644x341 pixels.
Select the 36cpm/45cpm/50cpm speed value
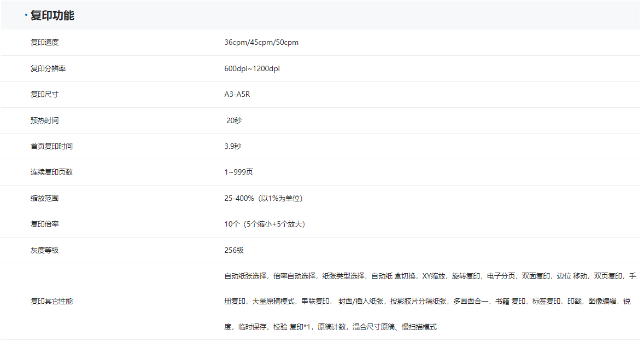point(261,42)
